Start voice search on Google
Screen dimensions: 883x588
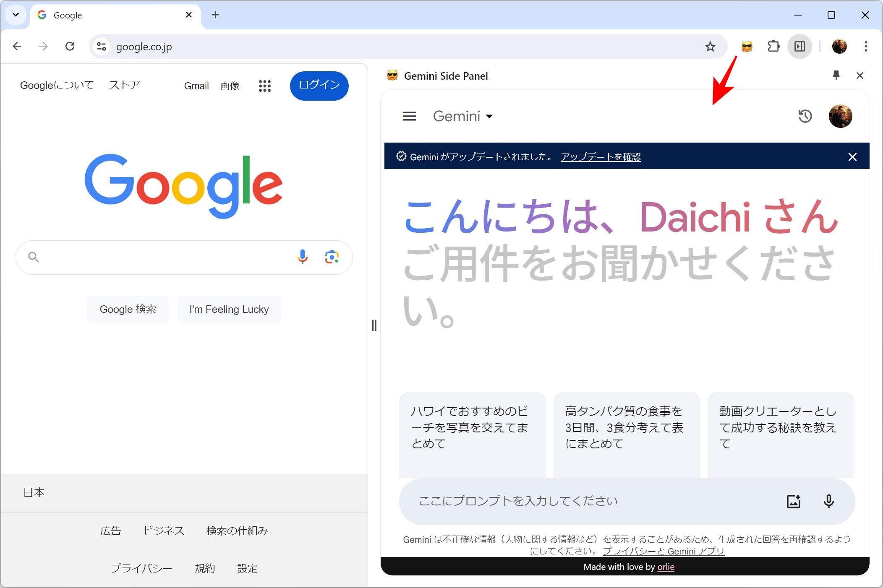(x=303, y=257)
